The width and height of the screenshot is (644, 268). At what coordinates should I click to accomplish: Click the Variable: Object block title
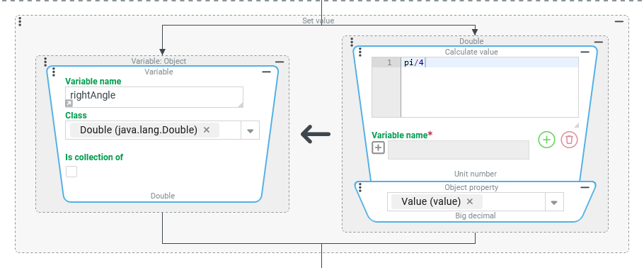click(x=159, y=62)
